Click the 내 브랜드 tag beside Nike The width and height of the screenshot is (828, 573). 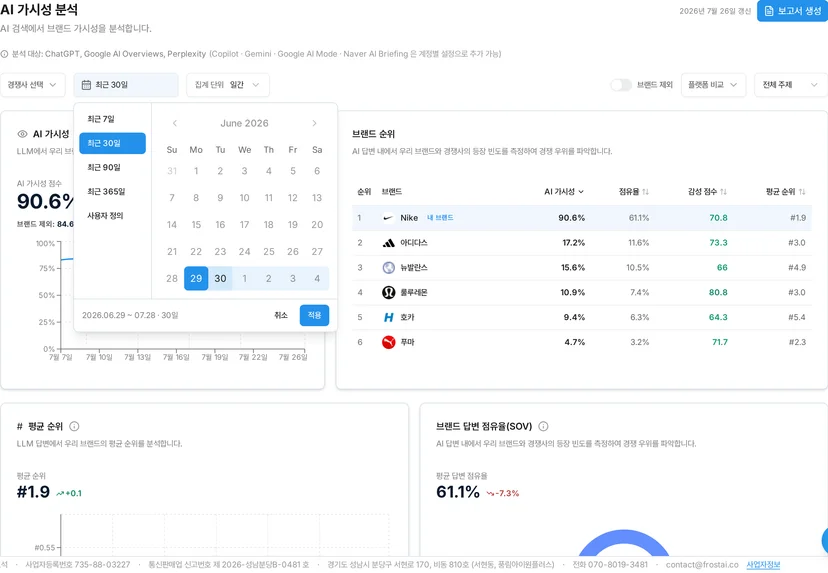click(440, 218)
